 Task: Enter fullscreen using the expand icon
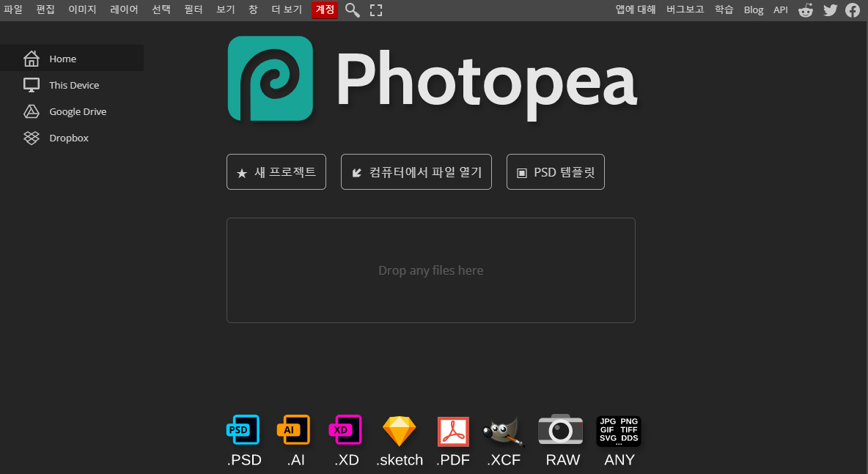point(375,10)
